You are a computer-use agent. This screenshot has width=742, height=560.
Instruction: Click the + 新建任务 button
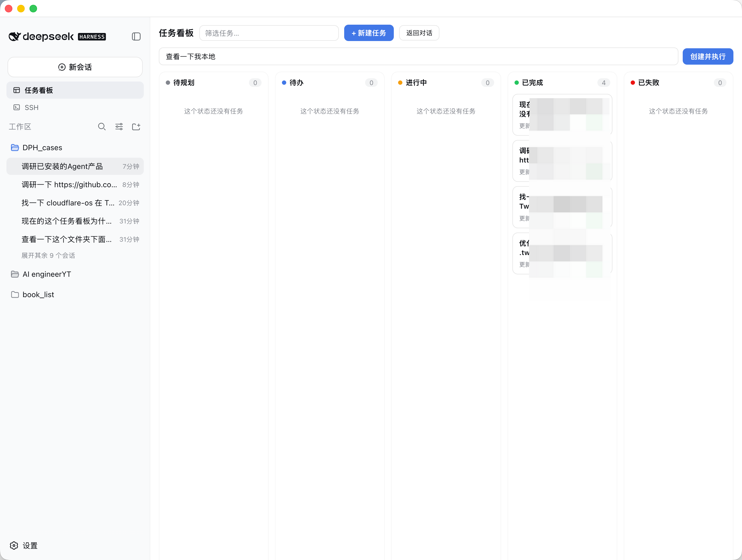(369, 33)
